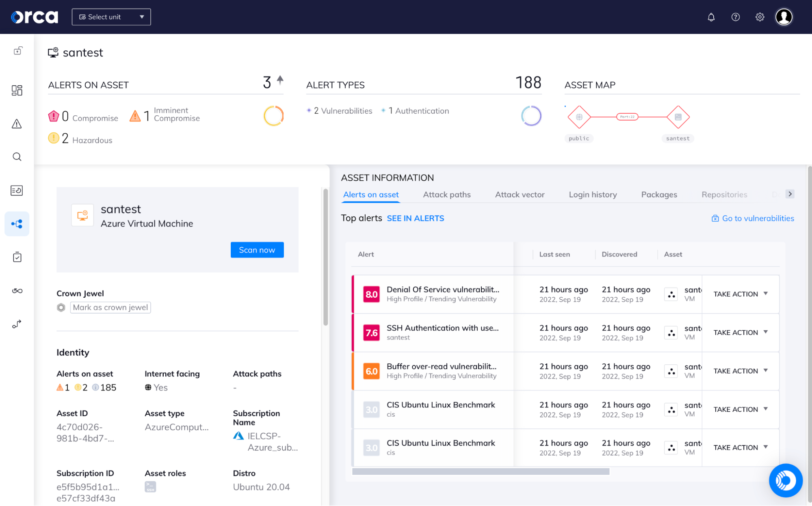Screen dimensions: 812x506
Task: Open the Compliance clipboard icon in the sidebar
Action: [x=17, y=257]
